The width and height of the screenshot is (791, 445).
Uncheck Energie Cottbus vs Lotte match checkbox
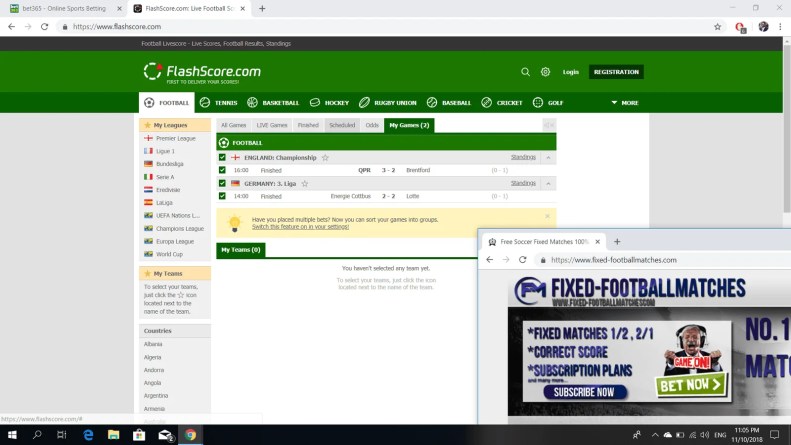[x=222, y=196]
